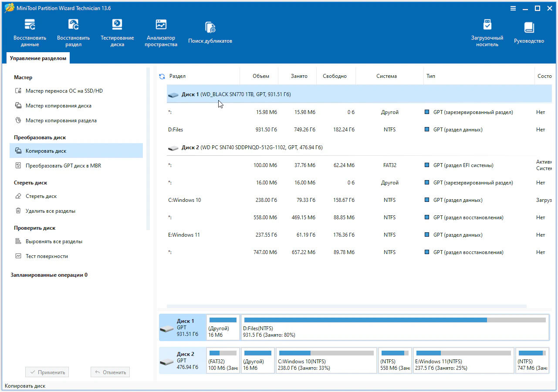Select Стереть диск in the sidebar
The width and height of the screenshot is (558, 392).
pyautogui.click(x=41, y=196)
